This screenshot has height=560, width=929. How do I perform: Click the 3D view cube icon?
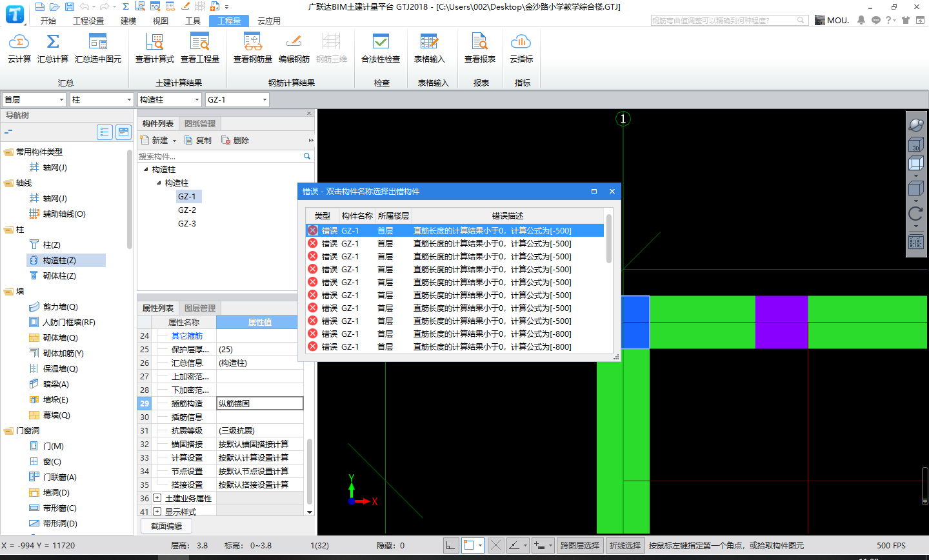coord(916,145)
